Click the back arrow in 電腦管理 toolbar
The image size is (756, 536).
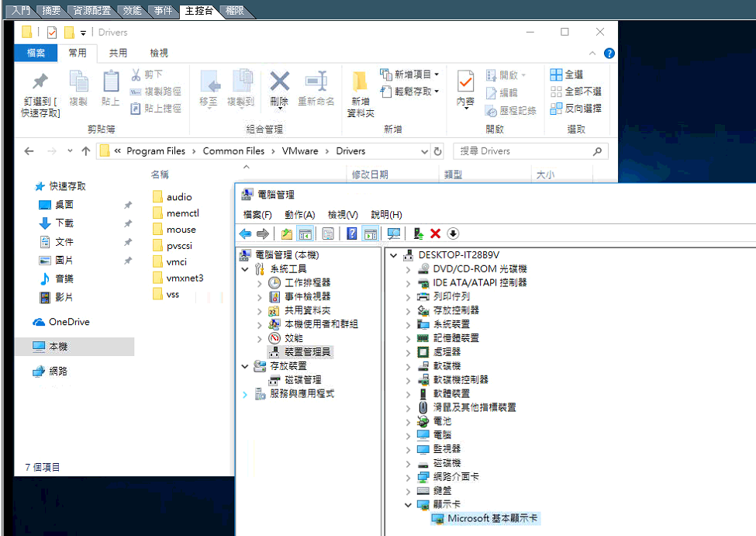pos(245,233)
